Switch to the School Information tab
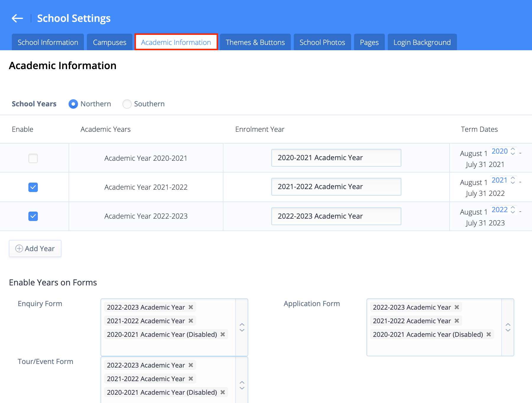 48,42
